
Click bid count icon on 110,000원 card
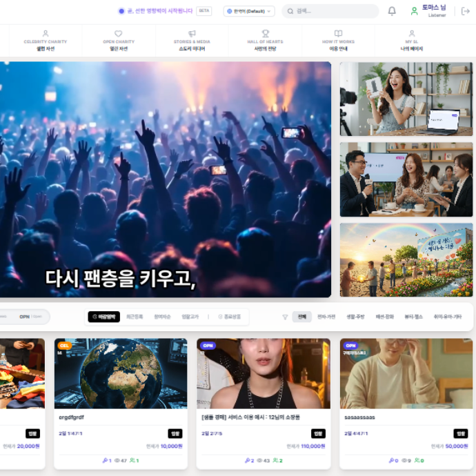click(248, 461)
